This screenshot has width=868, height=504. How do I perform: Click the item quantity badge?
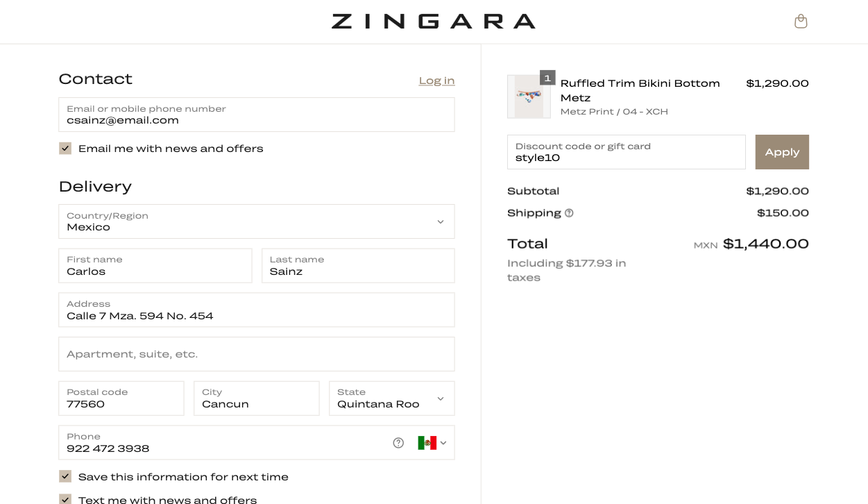(x=547, y=78)
